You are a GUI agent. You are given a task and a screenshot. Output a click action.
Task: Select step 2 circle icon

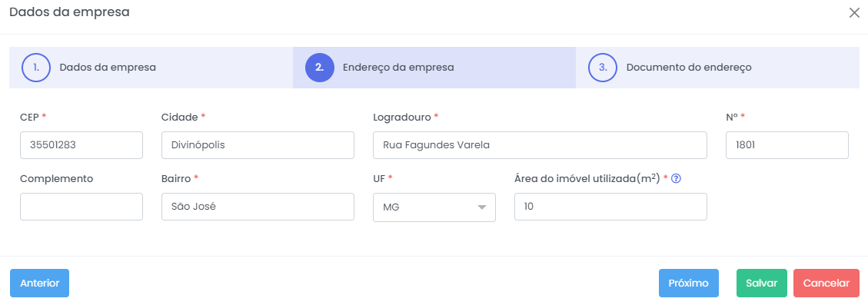click(319, 68)
